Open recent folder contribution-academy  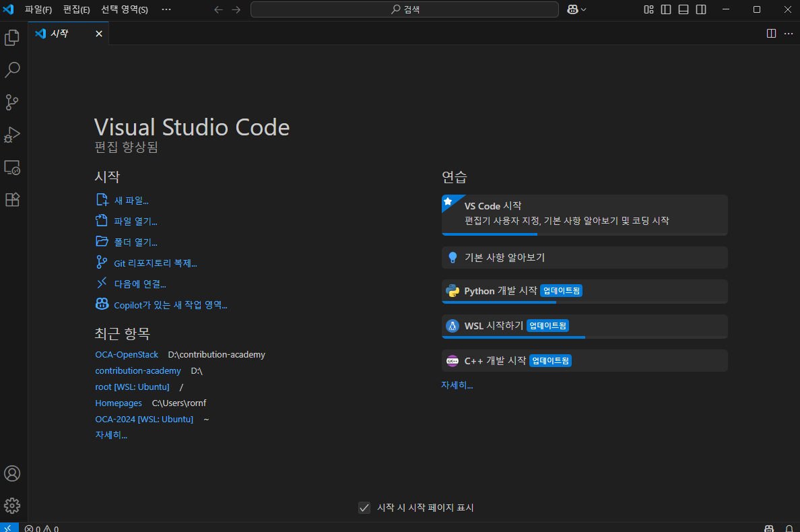(x=138, y=371)
